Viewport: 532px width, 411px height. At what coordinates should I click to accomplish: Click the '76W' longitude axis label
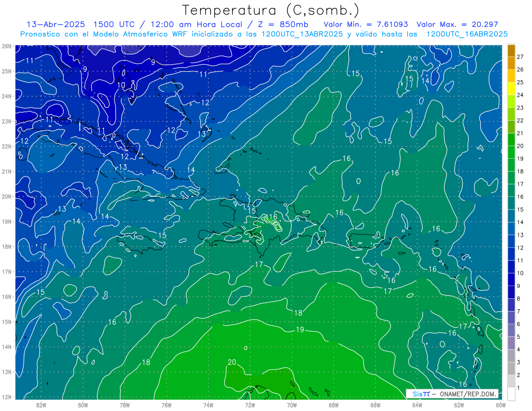166,405
